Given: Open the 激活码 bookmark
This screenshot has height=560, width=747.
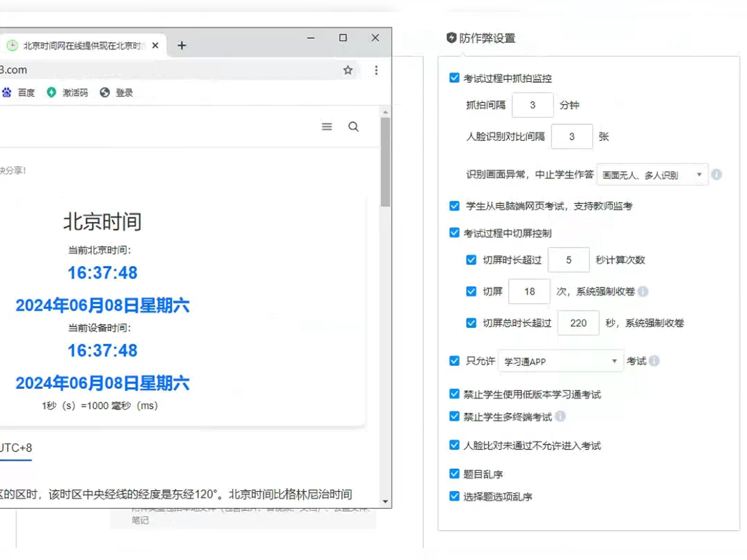Looking at the screenshot, I should 67,92.
